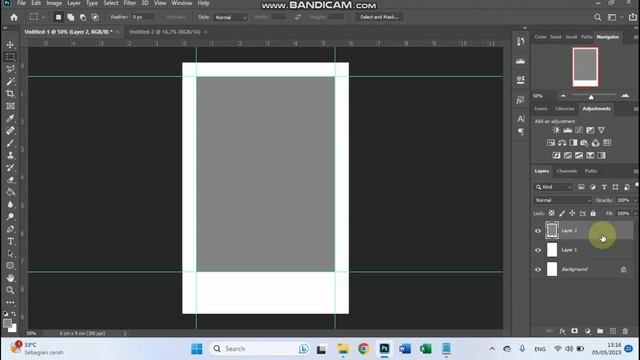Select the Eyedropper tool
640x360 pixels.
[10, 118]
